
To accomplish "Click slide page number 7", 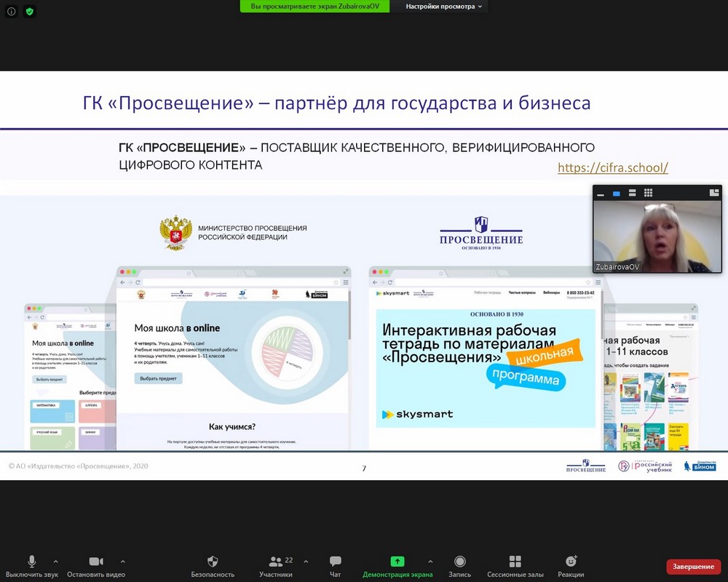I will pos(364,469).
